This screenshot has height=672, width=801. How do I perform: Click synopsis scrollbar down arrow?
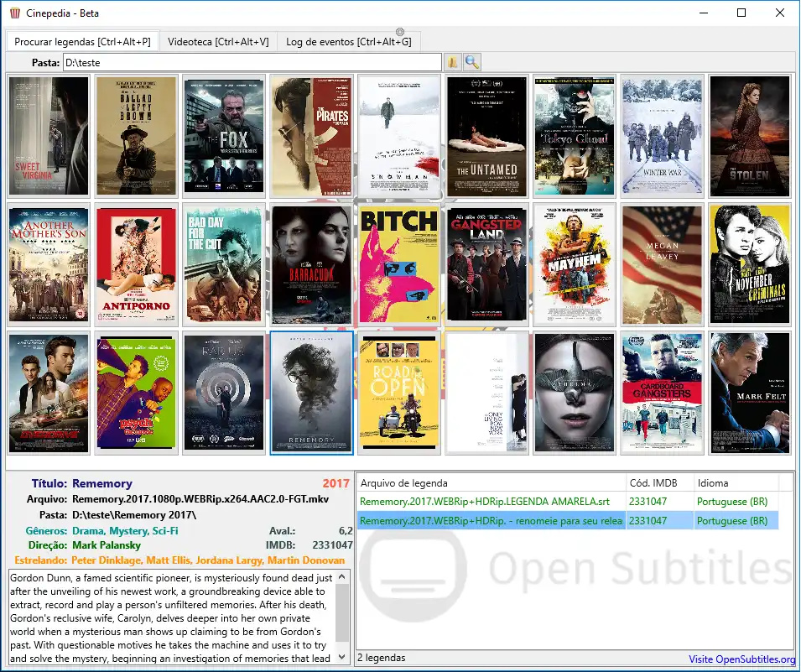[342, 657]
